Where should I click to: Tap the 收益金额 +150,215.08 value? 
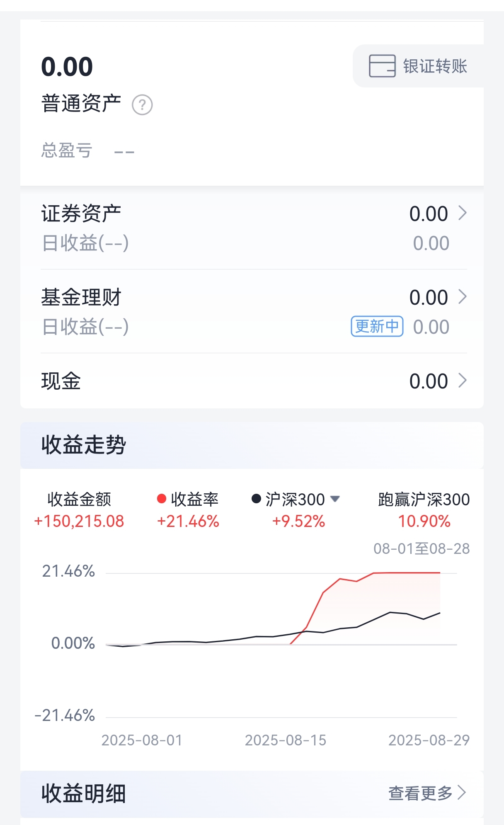[79, 521]
